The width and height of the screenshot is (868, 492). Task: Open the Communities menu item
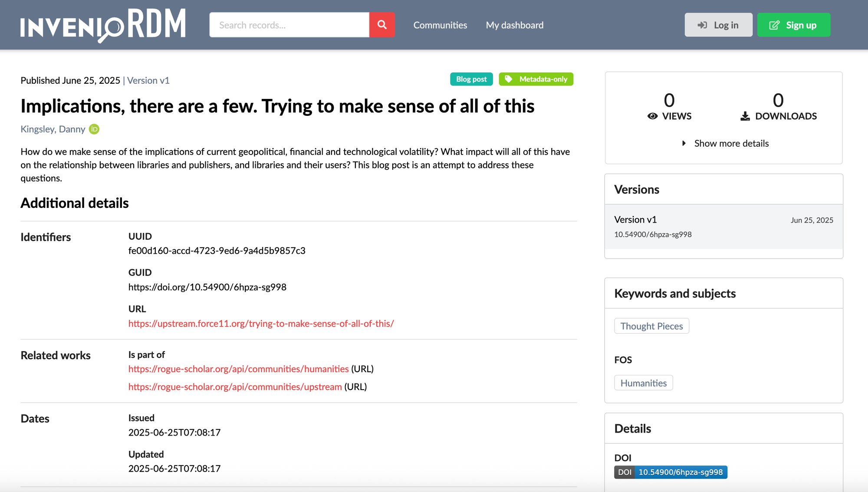pyautogui.click(x=440, y=25)
